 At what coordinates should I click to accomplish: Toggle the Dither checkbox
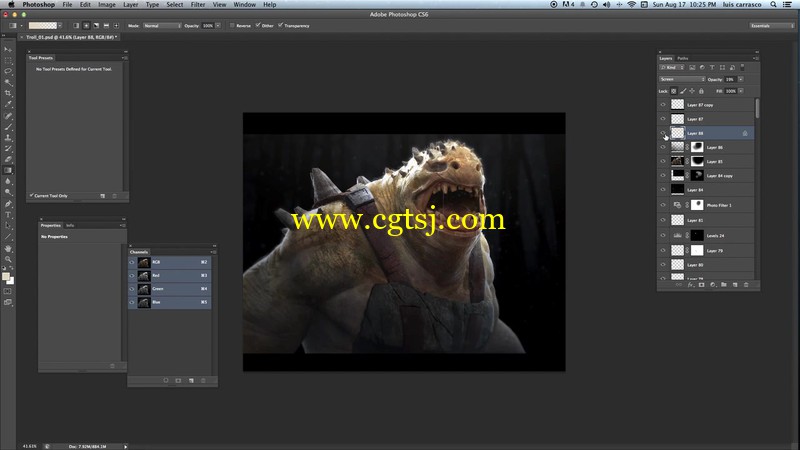258,26
